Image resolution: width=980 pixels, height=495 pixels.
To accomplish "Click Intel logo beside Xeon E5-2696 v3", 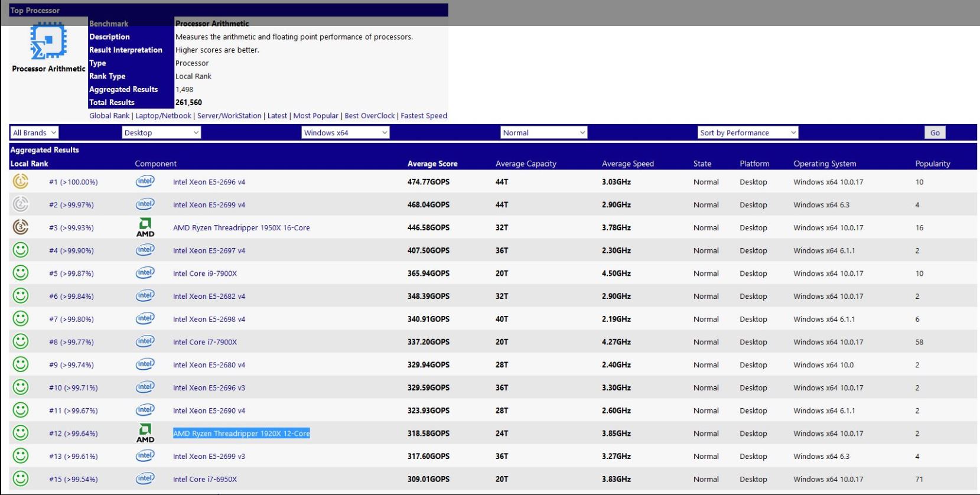I will pos(145,387).
